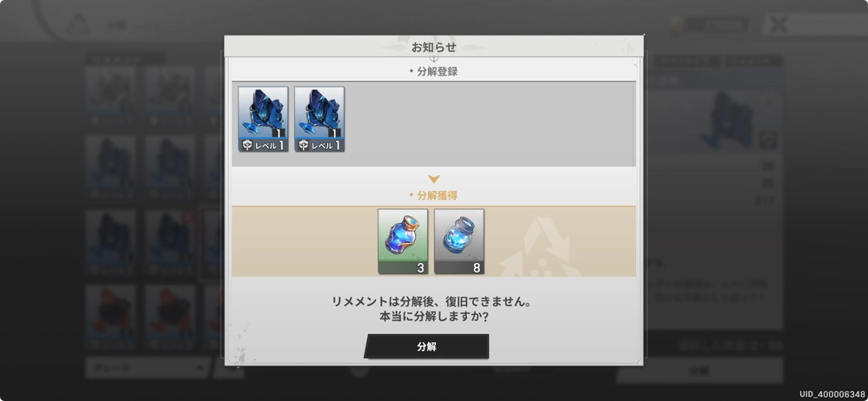The image size is (868, 401).
Task: Click the blurred 分解 button behind the dialog
Action: click(x=700, y=370)
